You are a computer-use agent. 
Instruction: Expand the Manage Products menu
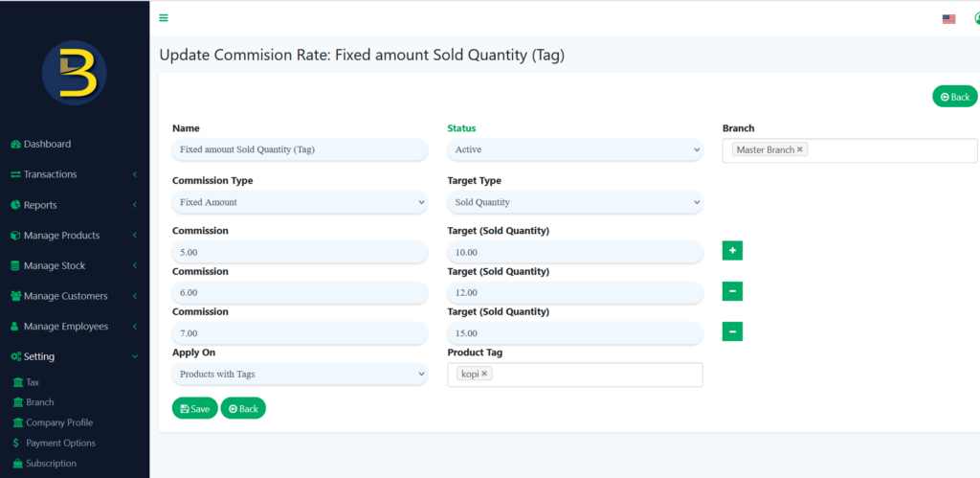pos(74,236)
